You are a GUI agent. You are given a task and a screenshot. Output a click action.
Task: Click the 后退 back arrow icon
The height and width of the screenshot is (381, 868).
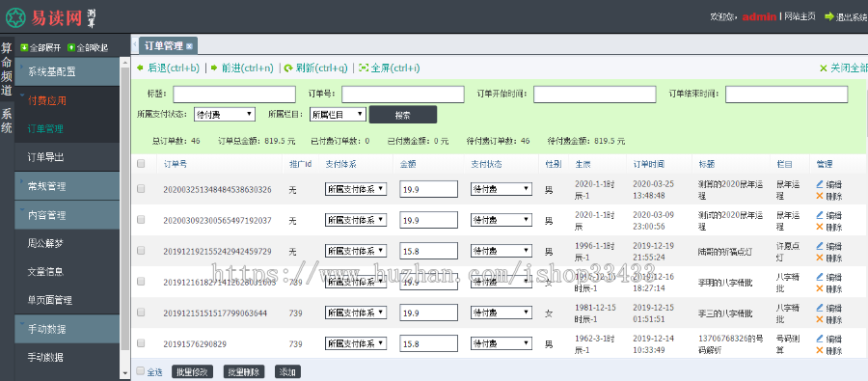coord(140,68)
